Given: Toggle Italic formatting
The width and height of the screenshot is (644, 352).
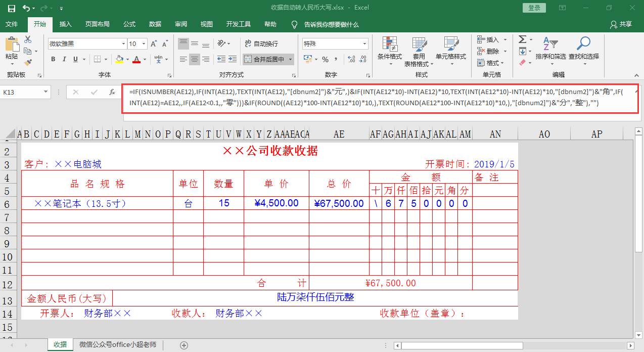Looking at the screenshot, I should click(64, 59).
